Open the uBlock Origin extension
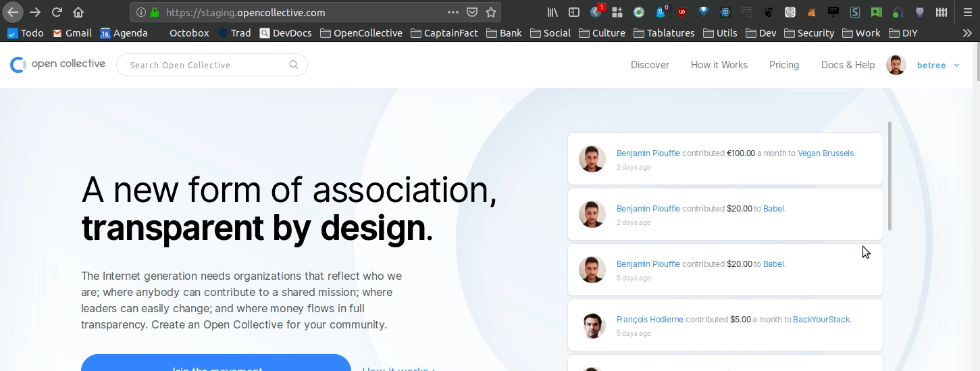The image size is (980, 371). [682, 12]
